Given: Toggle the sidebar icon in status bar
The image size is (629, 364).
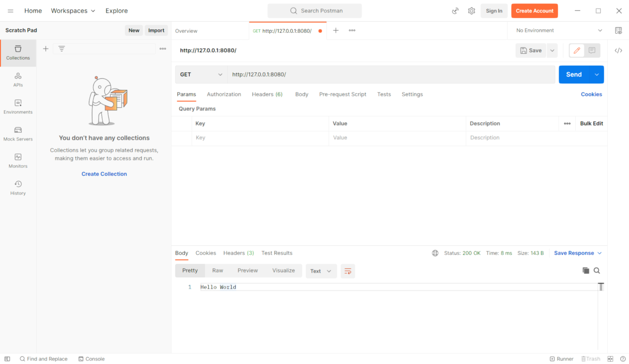Looking at the screenshot, I should pos(7,359).
